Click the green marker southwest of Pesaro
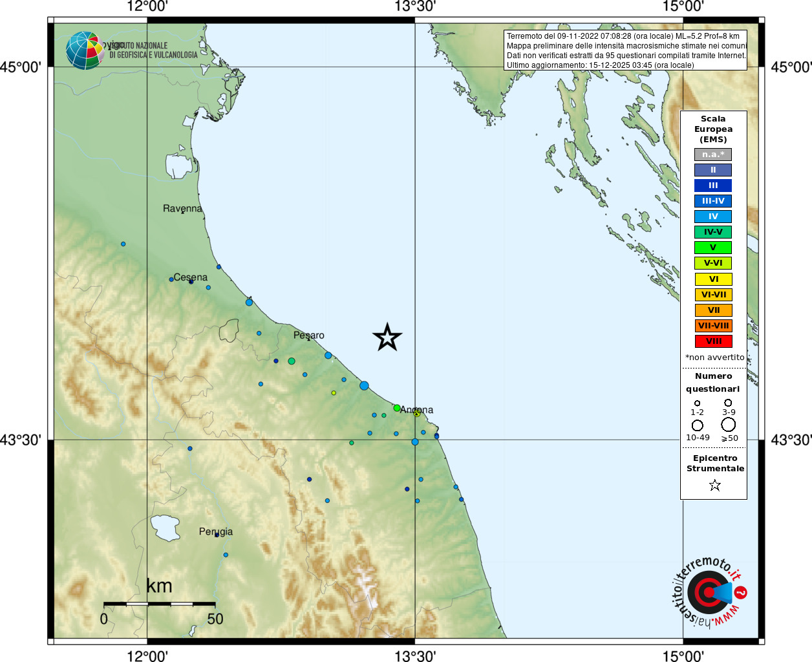Screen dimensions: 812x662 pyautogui.click(x=292, y=361)
